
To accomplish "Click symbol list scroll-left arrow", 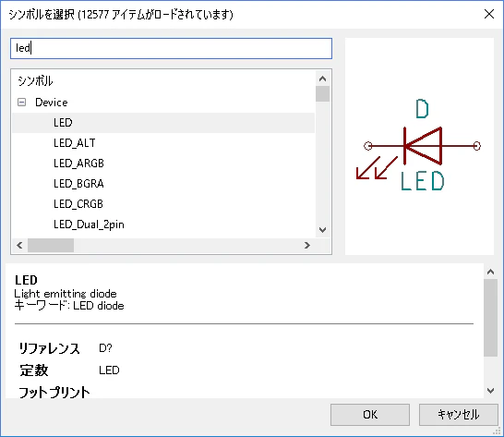I will (19, 245).
